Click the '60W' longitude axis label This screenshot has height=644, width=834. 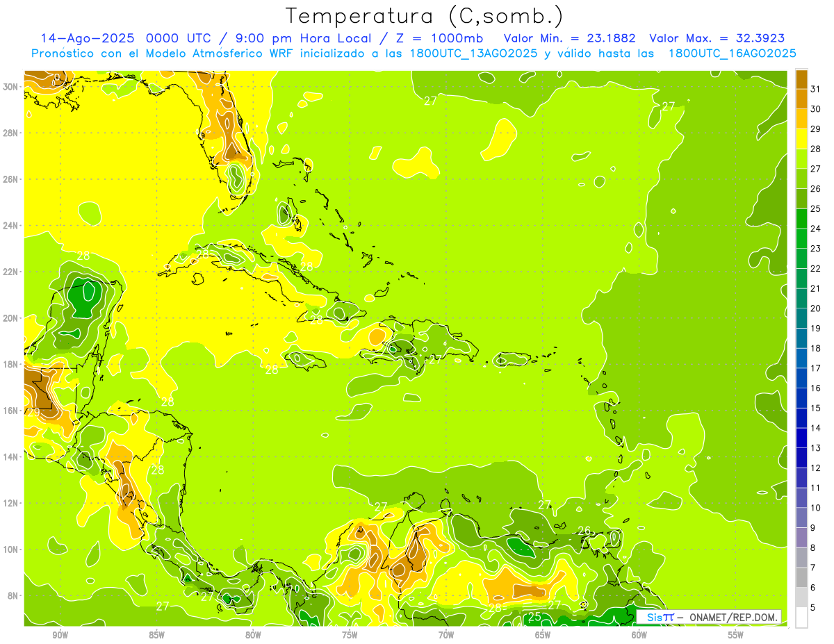pyautogui.click(x=639, y=635)
